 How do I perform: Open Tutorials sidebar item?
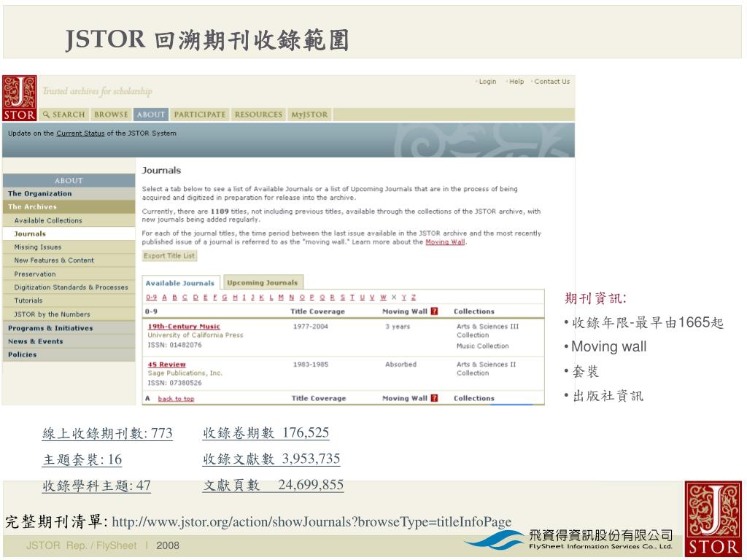tap(69, 300)
